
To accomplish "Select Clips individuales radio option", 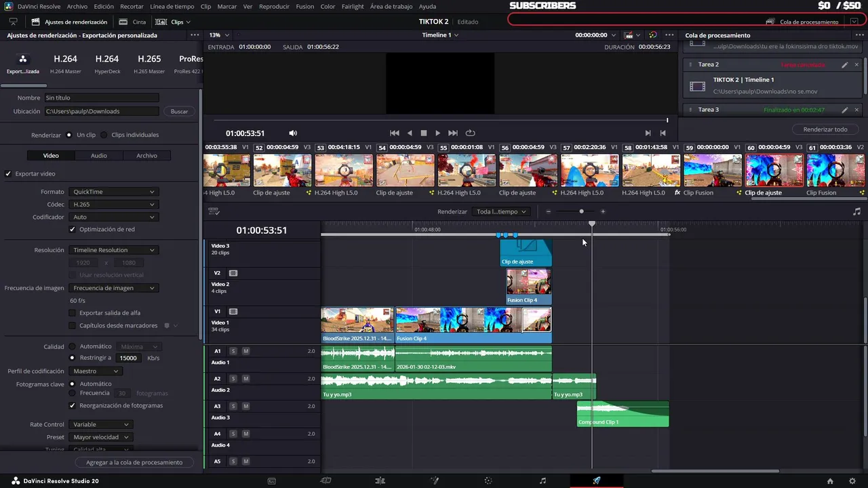I will (104, 135).
